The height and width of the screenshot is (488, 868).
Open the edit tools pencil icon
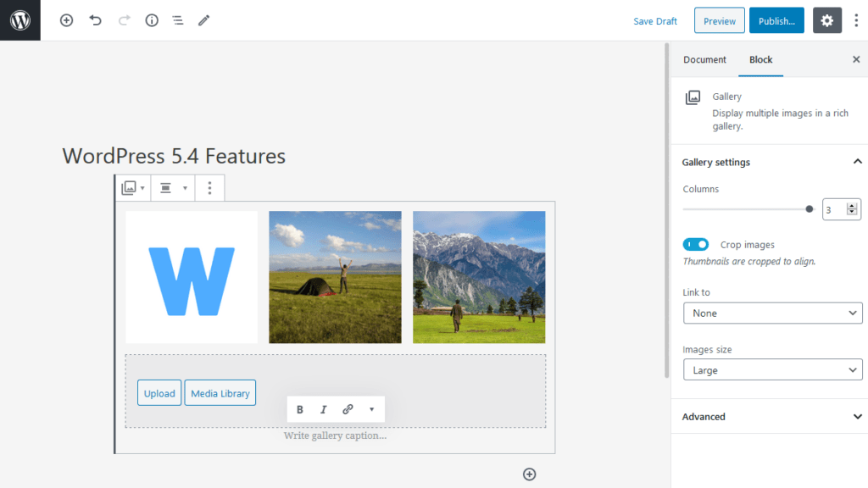pyautogui.click(x=203, y=20)
